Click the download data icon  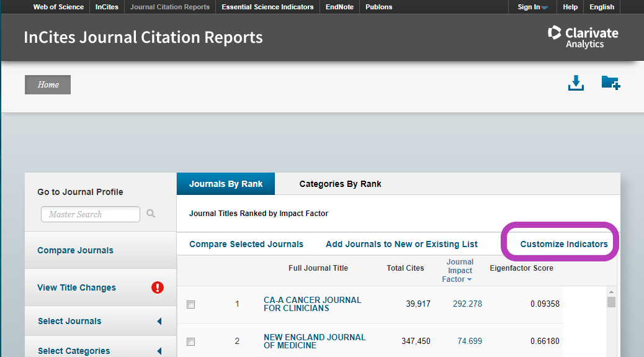coord(576,83)
